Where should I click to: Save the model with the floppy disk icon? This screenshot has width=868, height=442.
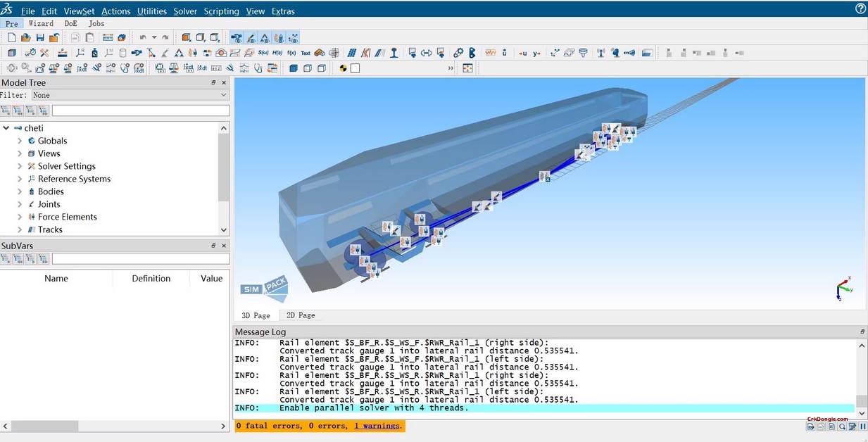(40, 37)
